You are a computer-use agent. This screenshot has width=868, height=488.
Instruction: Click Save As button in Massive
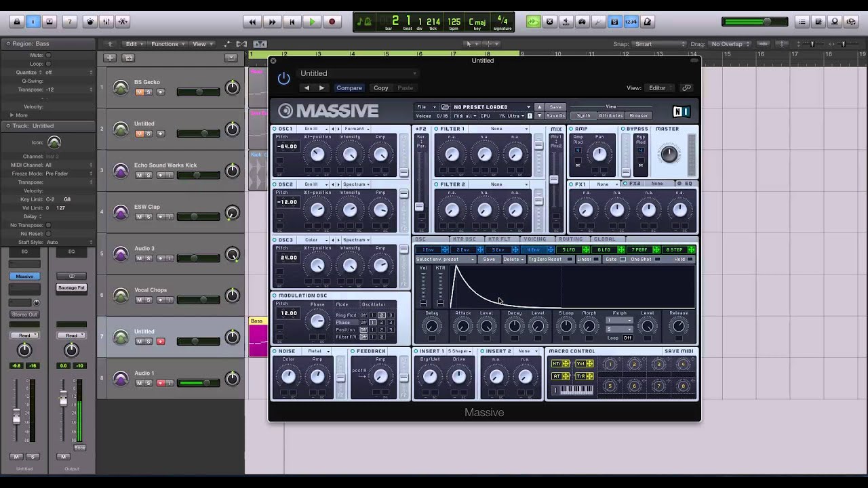tap(555, 116)
